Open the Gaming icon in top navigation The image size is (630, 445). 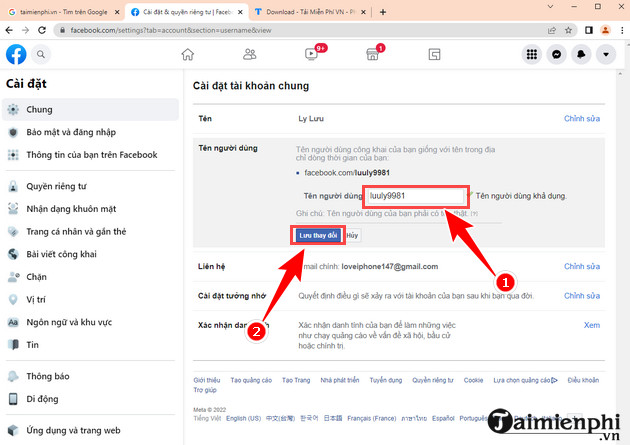[434, 54]
